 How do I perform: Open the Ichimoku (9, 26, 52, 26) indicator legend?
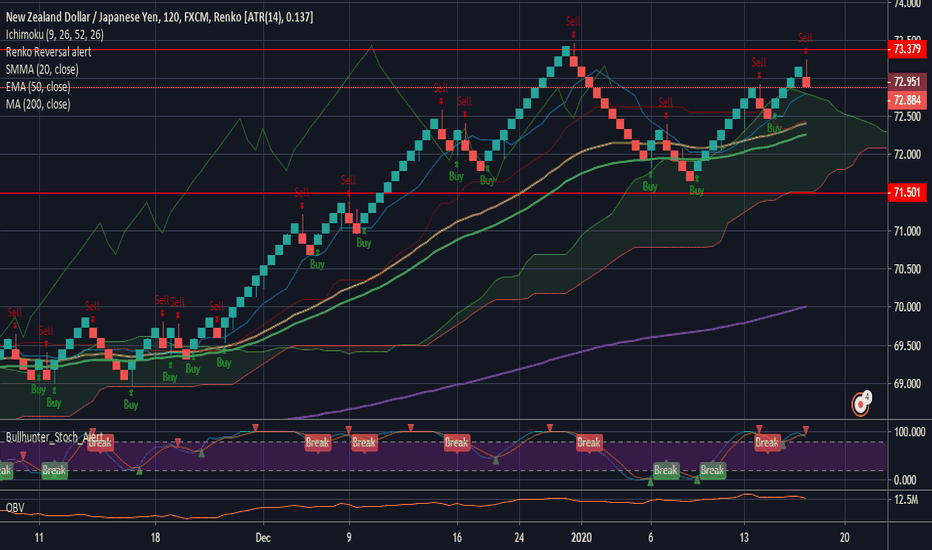(57, 35)
